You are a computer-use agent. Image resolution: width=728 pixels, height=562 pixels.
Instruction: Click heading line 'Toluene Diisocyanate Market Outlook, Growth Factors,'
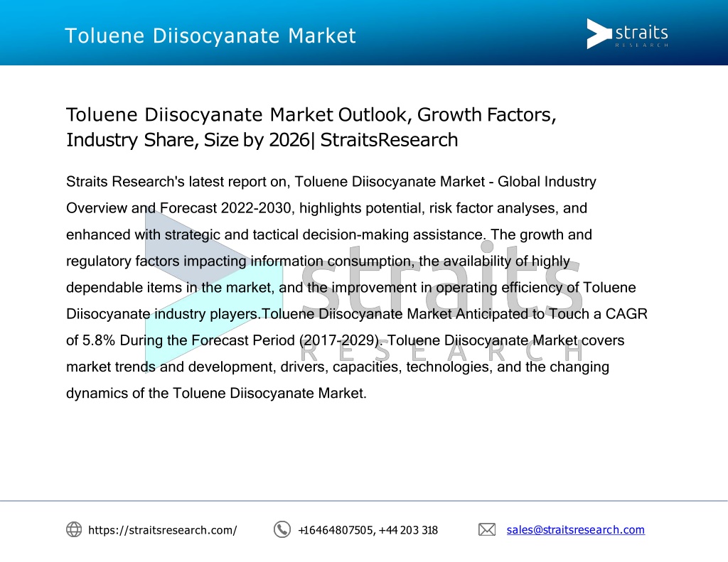[x=311, y=114]
